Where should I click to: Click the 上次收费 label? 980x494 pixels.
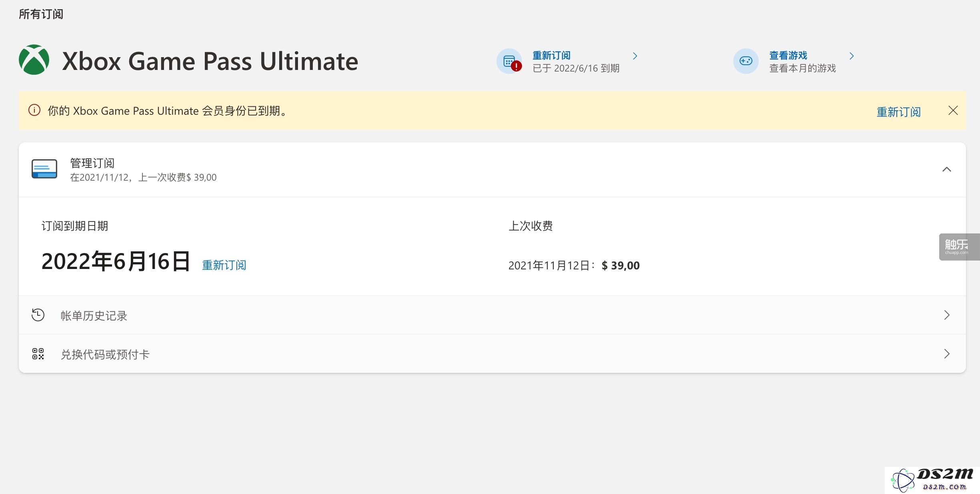click(530, 226)
